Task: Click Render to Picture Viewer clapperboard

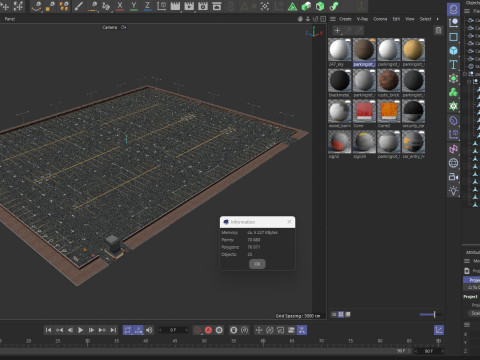Action: pyautogui.click(x=189, y=6)
